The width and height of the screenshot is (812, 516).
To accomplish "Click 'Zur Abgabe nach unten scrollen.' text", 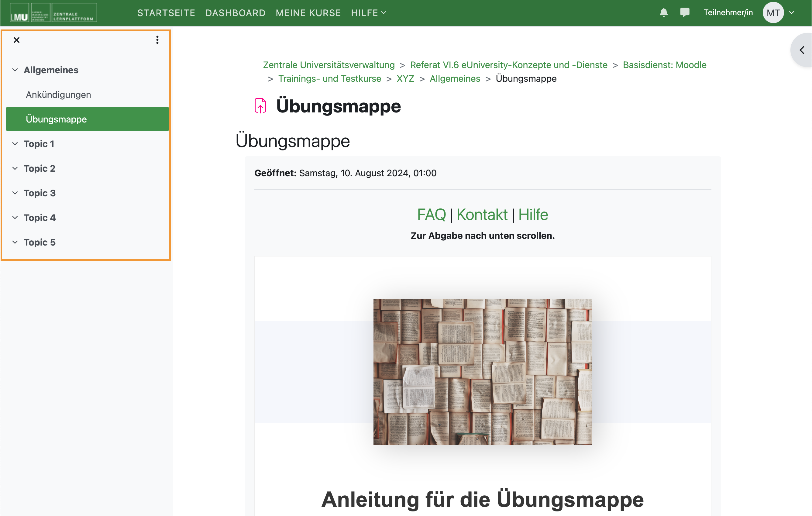I will click(x=483, y=236).
